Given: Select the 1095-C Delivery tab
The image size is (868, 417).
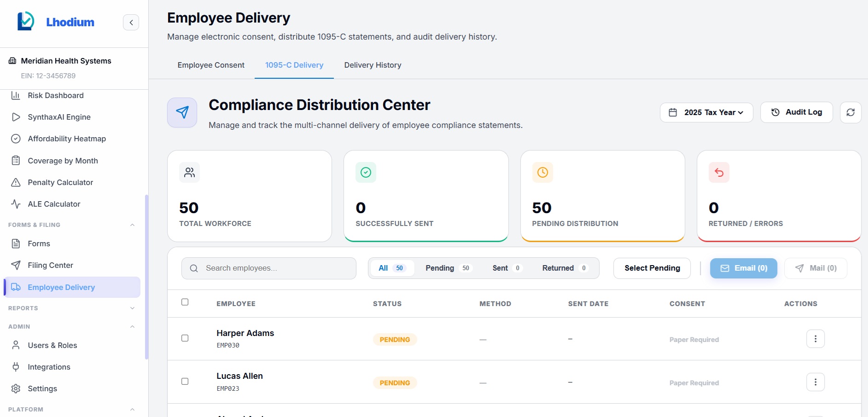Looking at the screenshot, I should (x=294, y=65).
